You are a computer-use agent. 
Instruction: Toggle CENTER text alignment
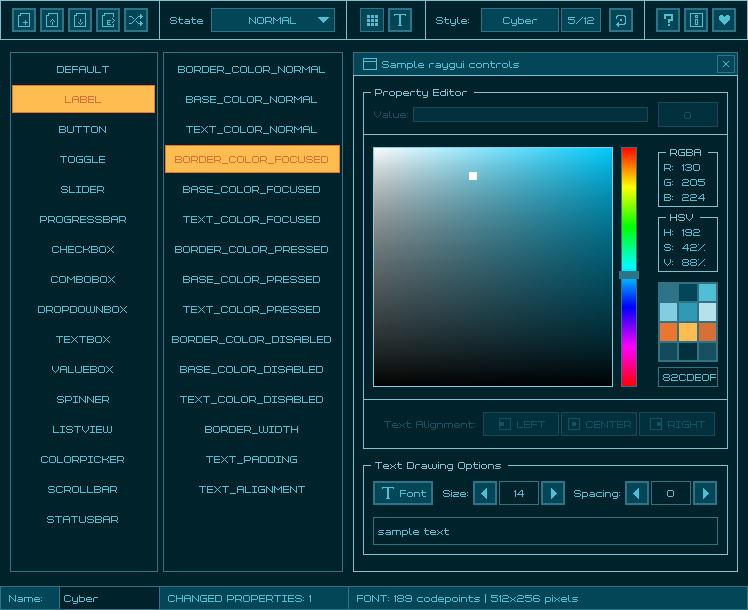point(598,424)
